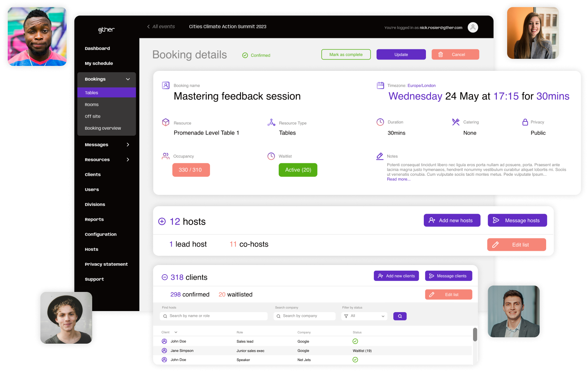Click the clock icon next to Waitlist
Screen dimensions: 588x372
pos(271,156)
